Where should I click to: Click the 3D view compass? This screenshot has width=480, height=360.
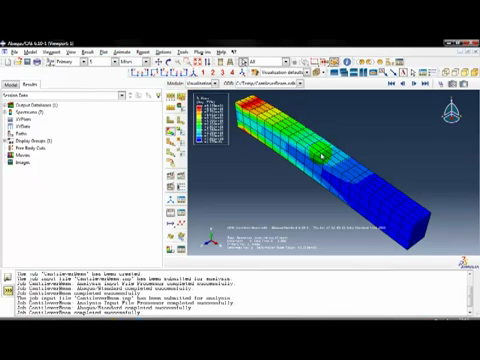[452, 110]
